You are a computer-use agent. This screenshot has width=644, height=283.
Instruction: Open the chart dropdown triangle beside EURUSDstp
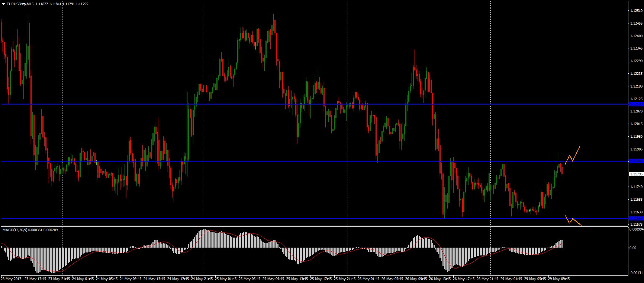pyautogui.click(x=3, y=4)
